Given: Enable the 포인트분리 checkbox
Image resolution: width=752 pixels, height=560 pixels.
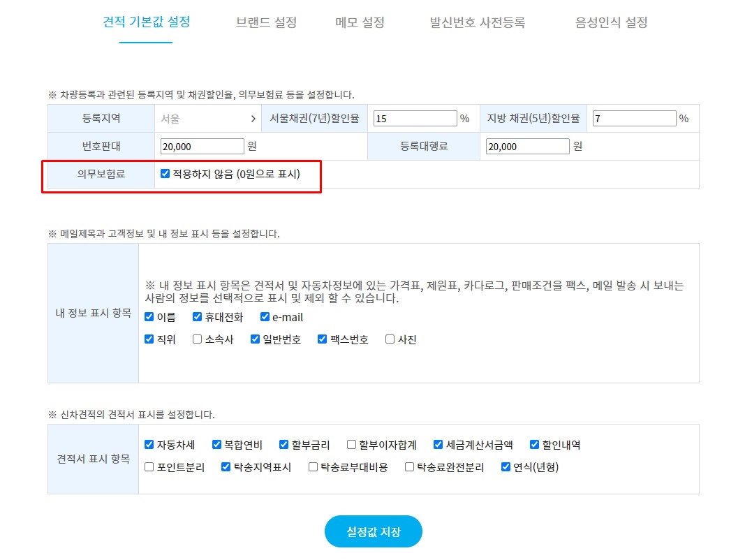Looking at the screenshot, I should (x=149, y=467).
